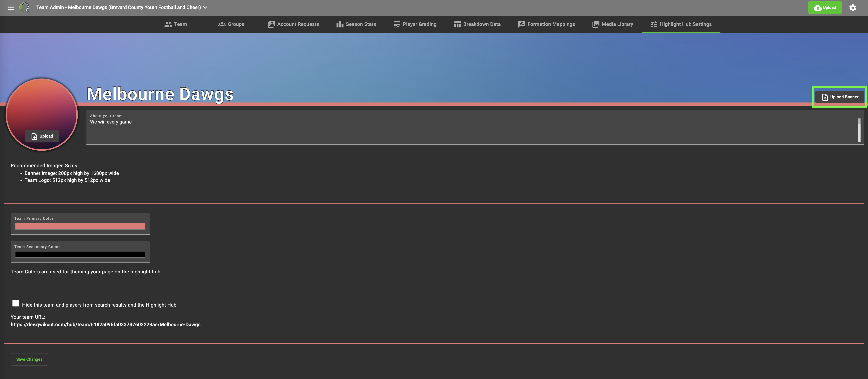
Task: Switch to the Groups tab
Action: pos(231,24)
